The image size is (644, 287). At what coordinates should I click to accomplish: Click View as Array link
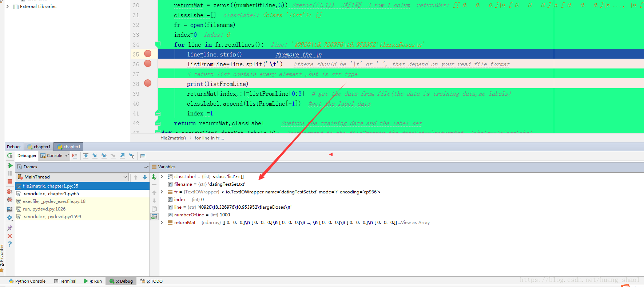[415, 223]
